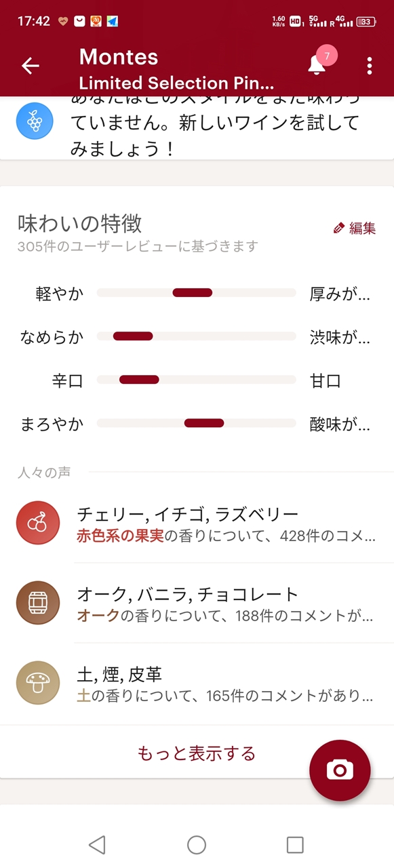Tap the Android recent apps square
The width and height of the screenshot is (394, 868).
point(295,844)
